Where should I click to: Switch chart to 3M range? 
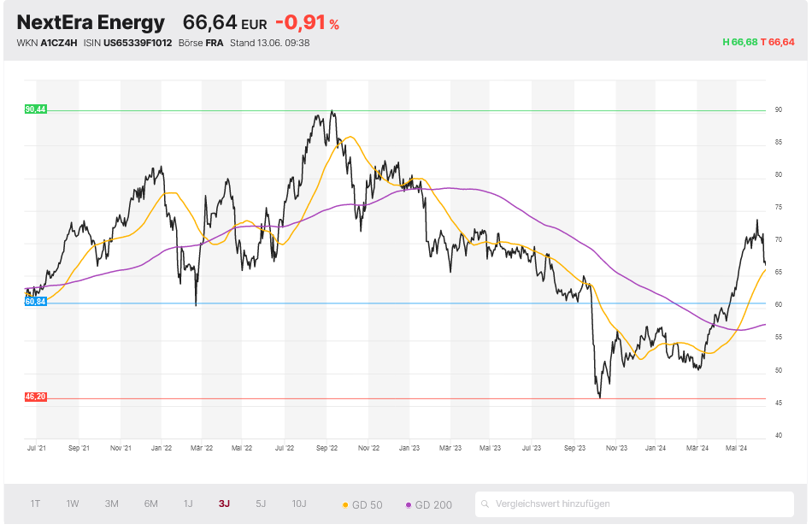point(111,503)
